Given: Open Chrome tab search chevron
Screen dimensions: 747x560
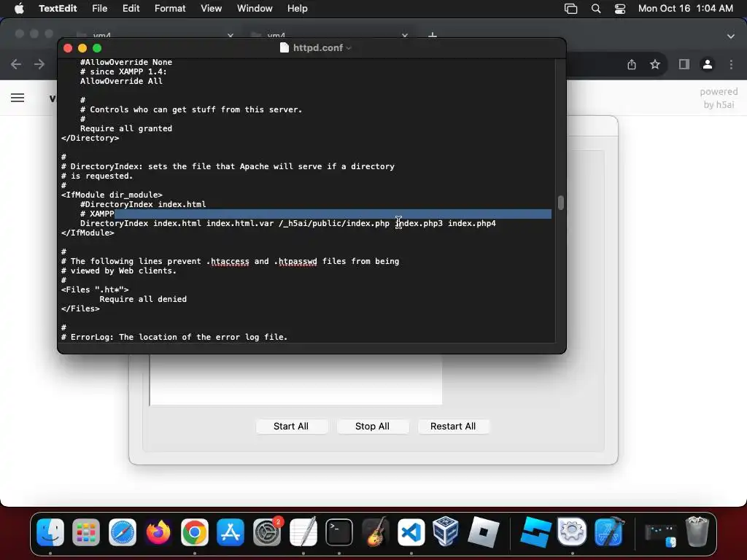Looking at the screenshot, I should click(731, 36).
